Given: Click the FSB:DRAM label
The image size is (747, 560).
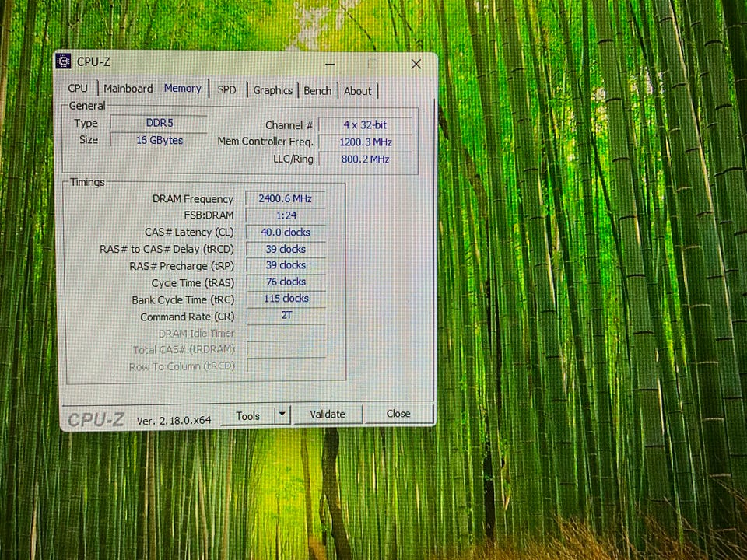Looking at the screenshot, I should (x=209, y=215).
